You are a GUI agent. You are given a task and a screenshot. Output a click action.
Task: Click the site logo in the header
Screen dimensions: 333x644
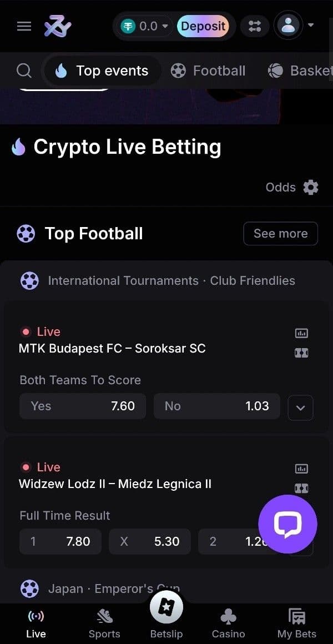point(57,26)
